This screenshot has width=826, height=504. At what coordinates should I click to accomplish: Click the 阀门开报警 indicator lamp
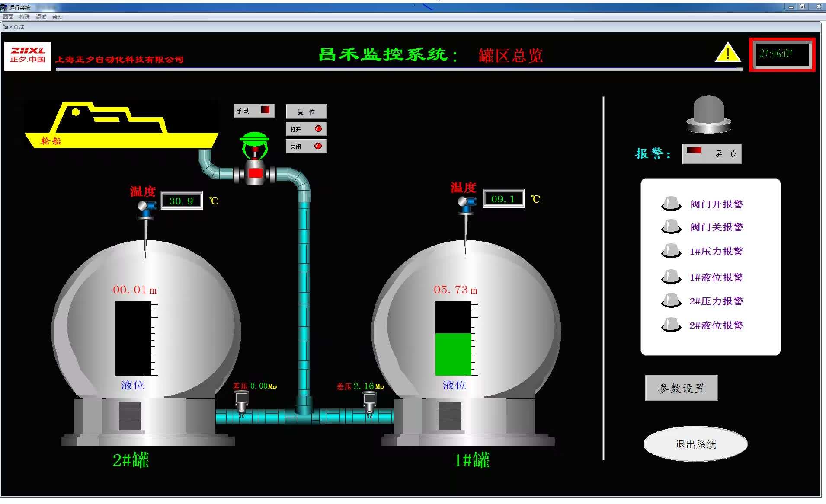click(x=671, y=204)
